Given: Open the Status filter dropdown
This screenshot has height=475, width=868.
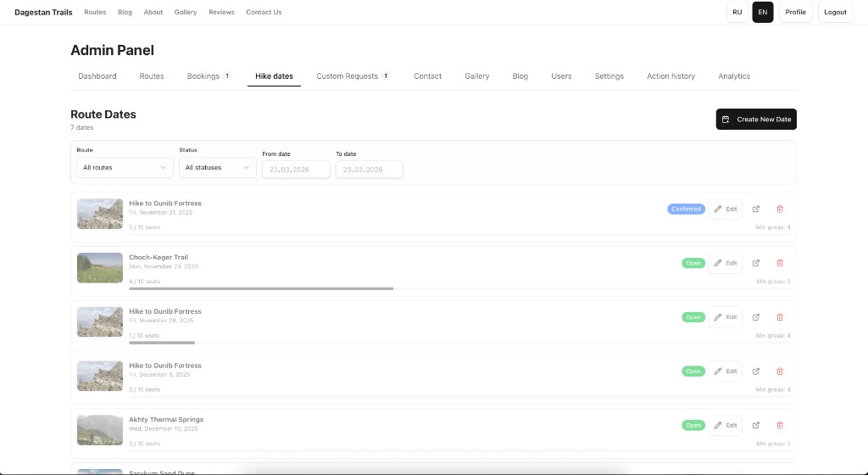Looking at the screenshot, I should pos(217,168).
